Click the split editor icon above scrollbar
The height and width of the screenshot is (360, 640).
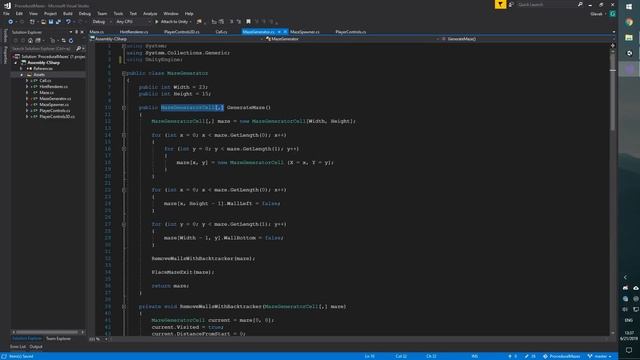613,46
